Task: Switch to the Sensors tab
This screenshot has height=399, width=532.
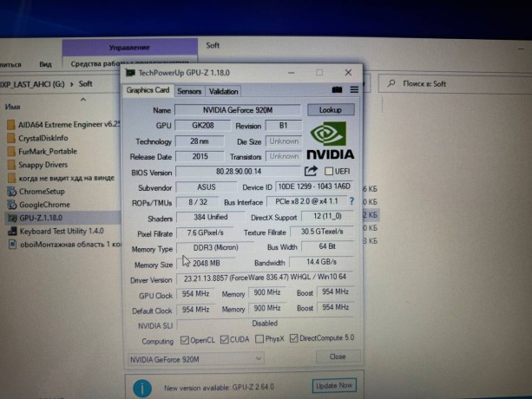Action: (189, 92)
